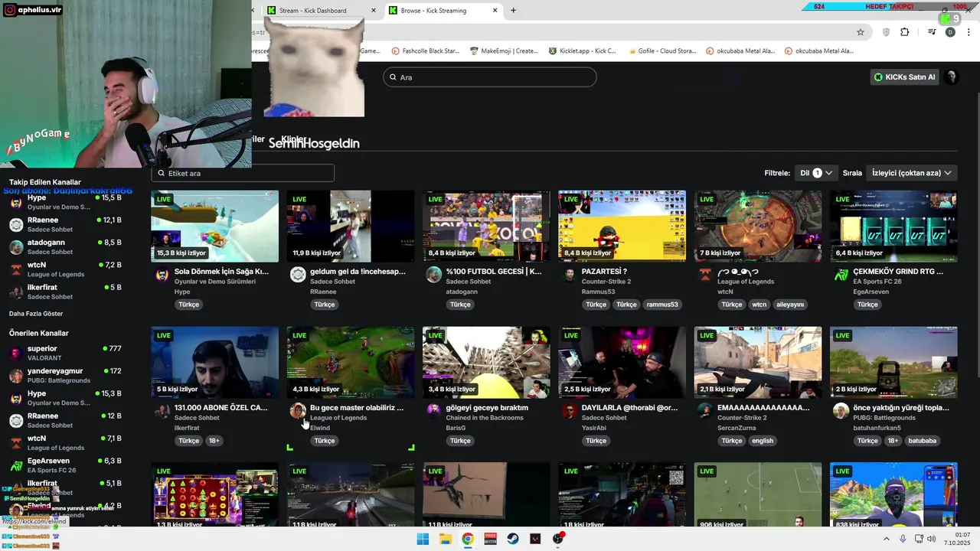Image resolution: width=980 pixels, height=551 pixels.
Task: Close the Stream - Kick Dashboard tab
Action: click(374, 11)
